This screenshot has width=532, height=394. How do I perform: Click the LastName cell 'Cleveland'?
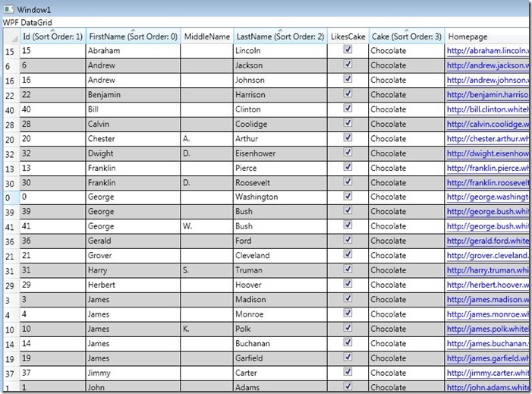pyautogui.click(x=280, y=256)
